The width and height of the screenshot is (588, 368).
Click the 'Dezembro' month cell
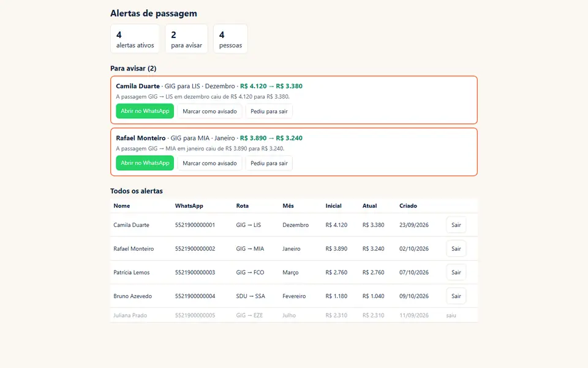[295, 225]
